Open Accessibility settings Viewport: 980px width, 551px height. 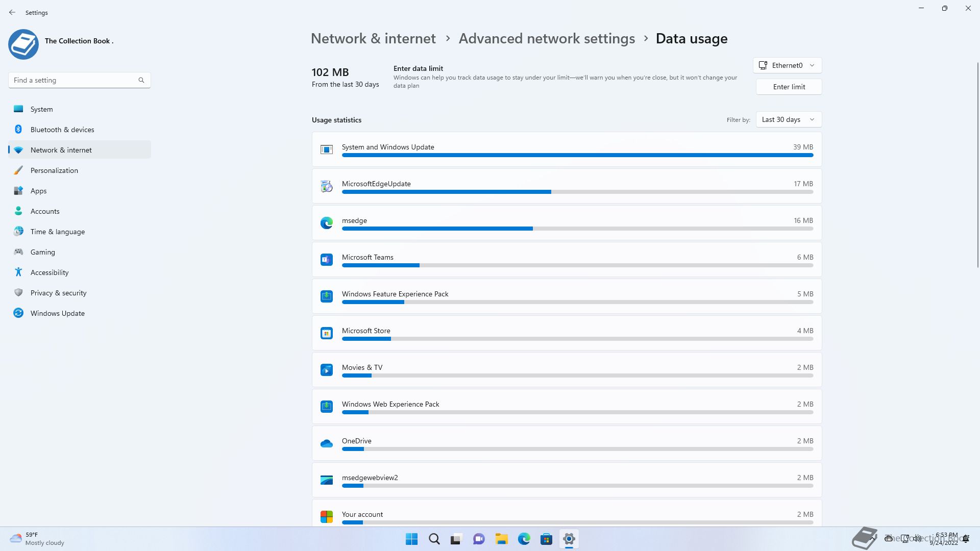80,272
